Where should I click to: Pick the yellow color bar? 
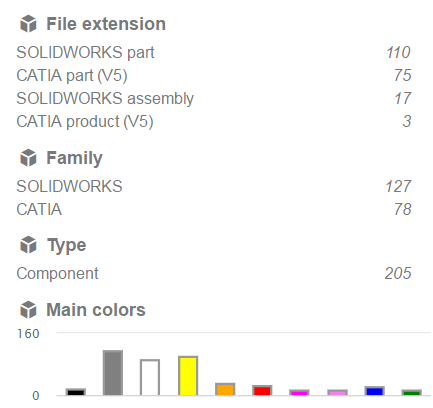tap(188, 376)
